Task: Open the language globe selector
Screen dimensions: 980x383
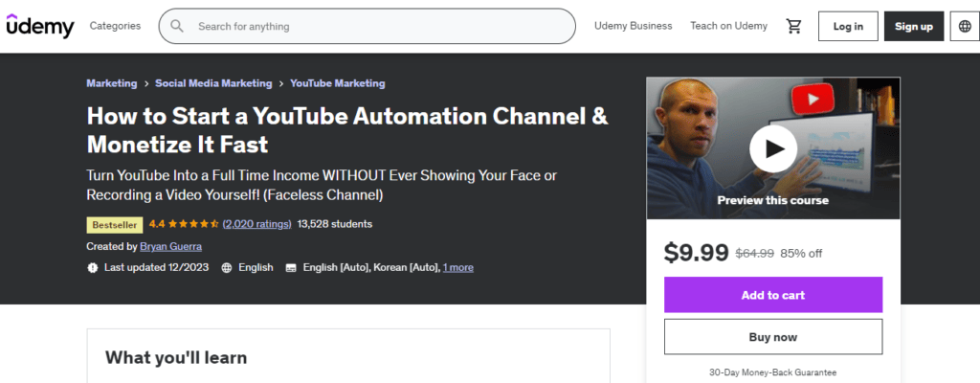Action: pos(965,26)
